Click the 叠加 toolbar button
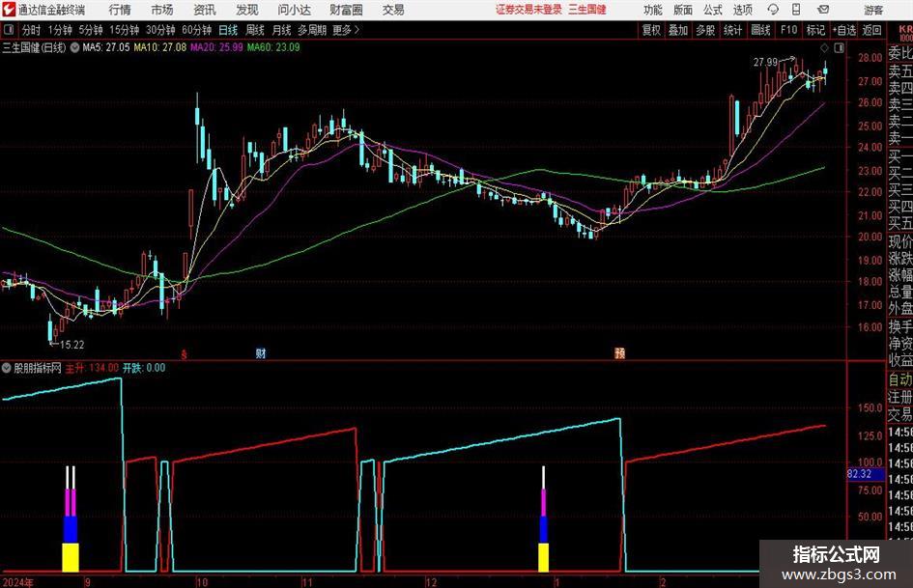The image size is (913, 588). click(x=678, y=30)
